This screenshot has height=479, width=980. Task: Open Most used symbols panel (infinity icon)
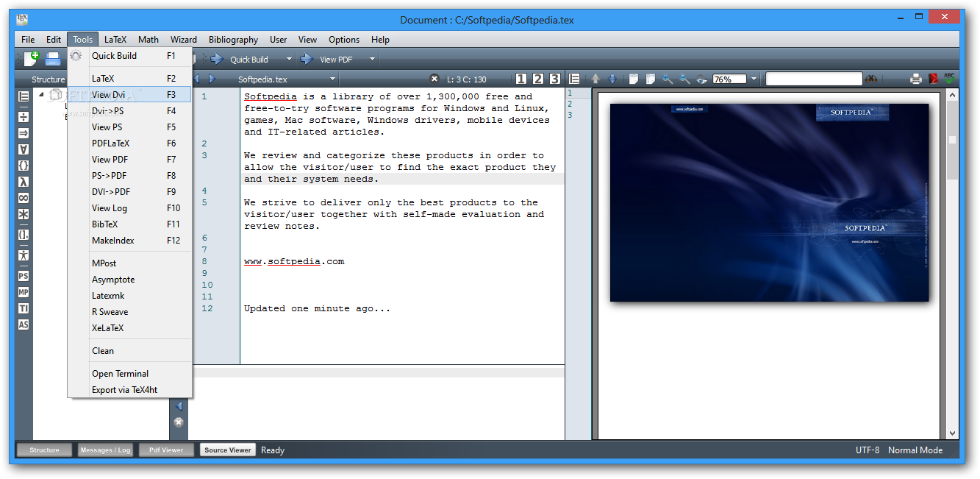click(24, 198)
